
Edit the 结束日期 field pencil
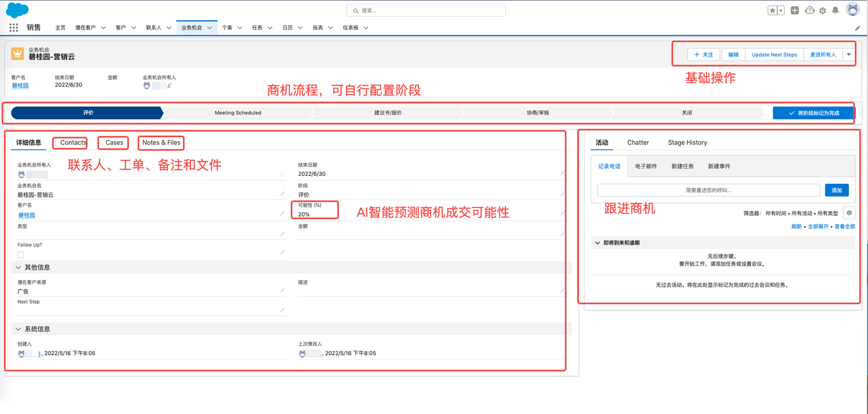point(562,173)
